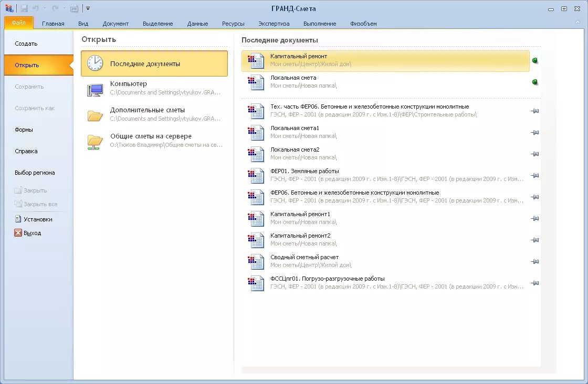Open recent document ФЕР06. Бетонные и железобетонные конструкции
588x384 pixels.
[385, 197]
